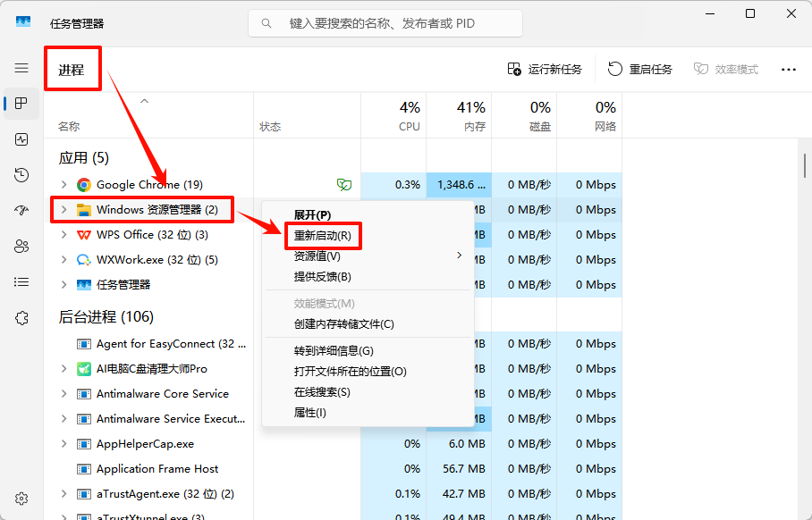Open the Services page in sidebar

(x=21, y=318)
